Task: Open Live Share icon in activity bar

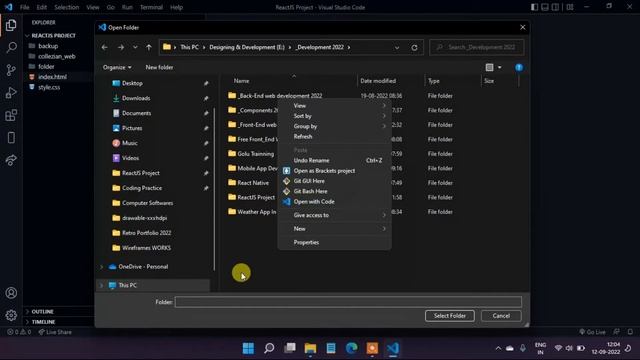Action: click(x=11, y=160)
